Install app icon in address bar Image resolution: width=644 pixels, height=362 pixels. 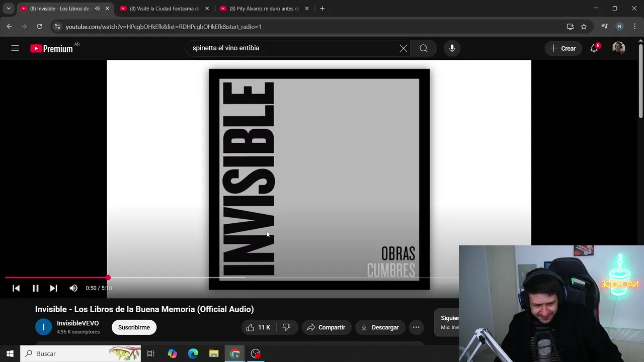click(x=570, y=27)
